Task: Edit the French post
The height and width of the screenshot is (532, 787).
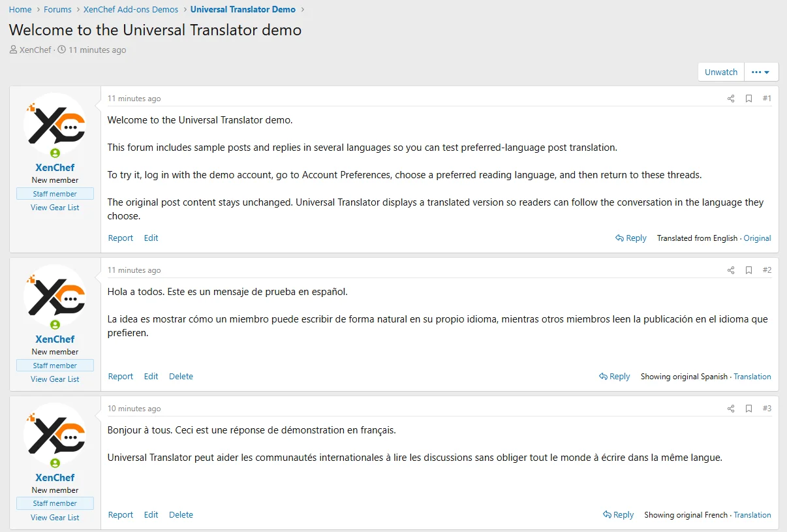Action: (x=151, y=515)
